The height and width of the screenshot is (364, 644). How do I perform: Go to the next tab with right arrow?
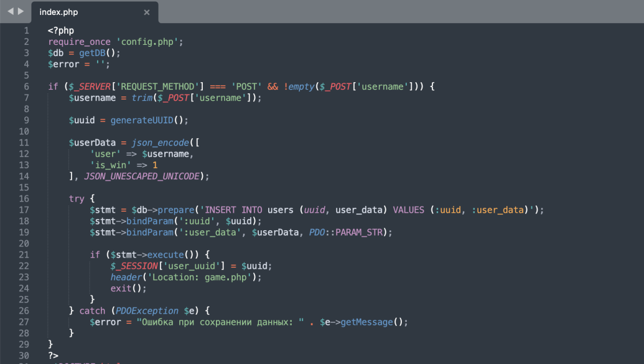click(x=21, y=11)
